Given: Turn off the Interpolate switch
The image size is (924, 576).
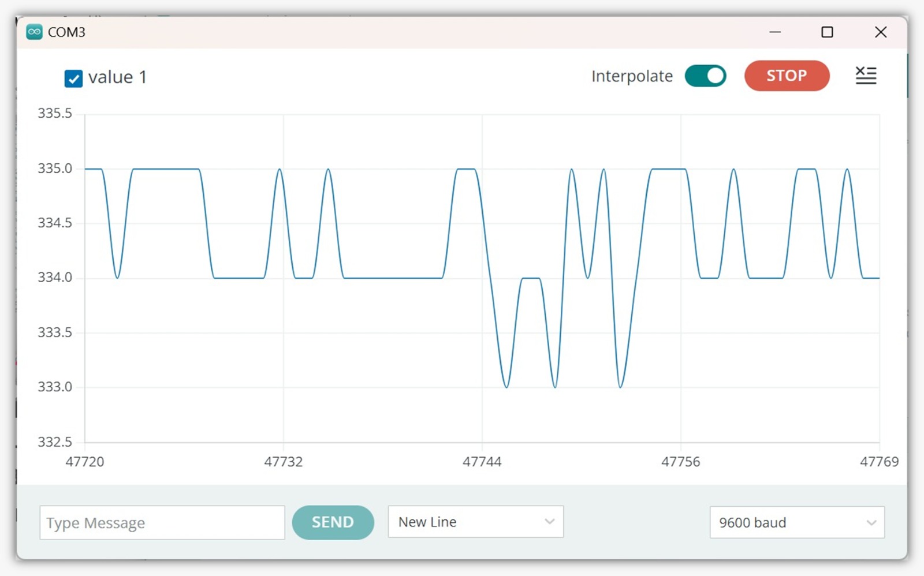Looking at the screenshot, I should click(x=705, y=76).
